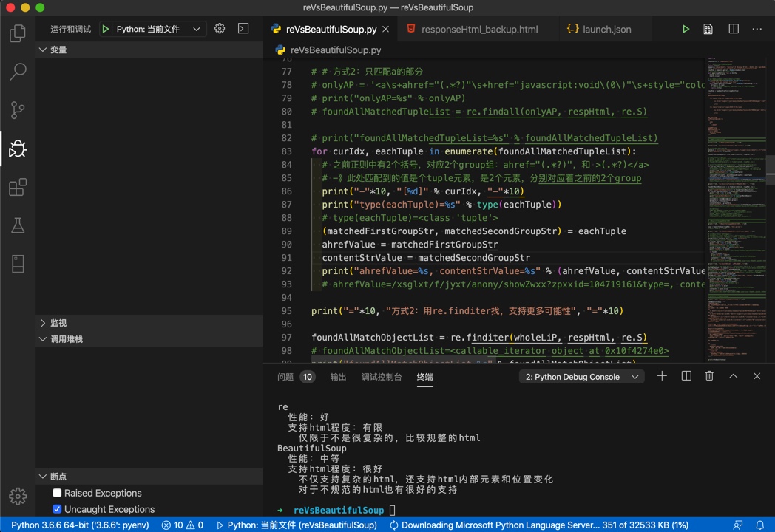Open the Manage gear at sidebar bottom
Screen dimensions: 775x532
(18, 496)
